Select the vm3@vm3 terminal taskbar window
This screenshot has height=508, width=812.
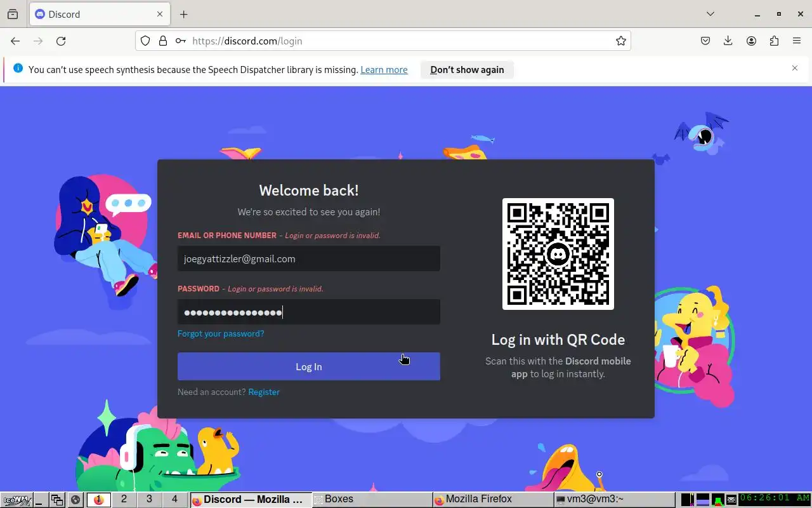[x=613, y=500]
